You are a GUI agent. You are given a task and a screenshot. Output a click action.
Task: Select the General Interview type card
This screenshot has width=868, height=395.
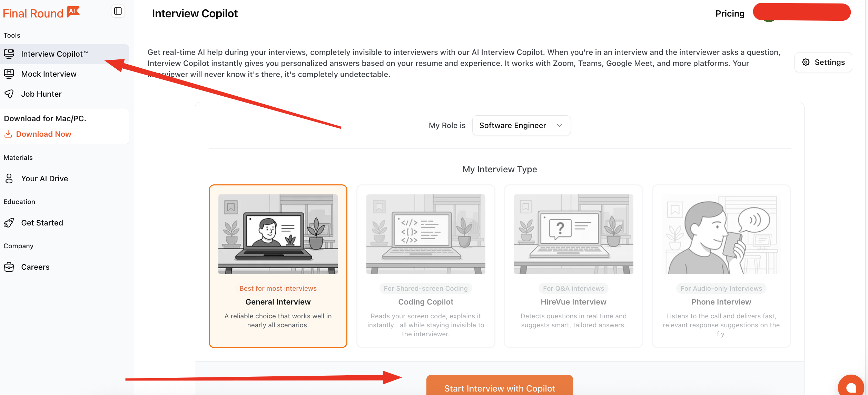tap(278, 266)
